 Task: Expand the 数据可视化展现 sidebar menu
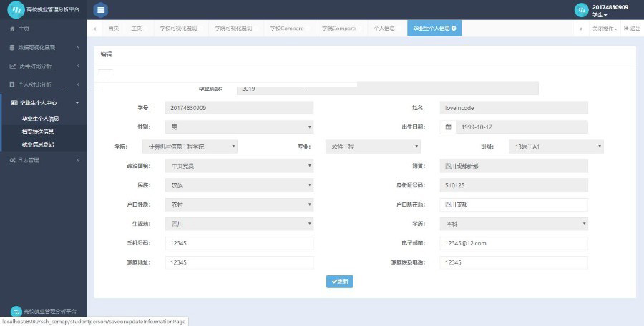(42, 47)
